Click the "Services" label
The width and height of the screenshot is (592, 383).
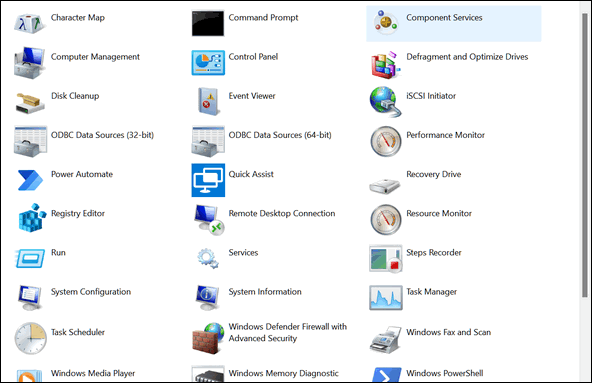tap(243, 252)
